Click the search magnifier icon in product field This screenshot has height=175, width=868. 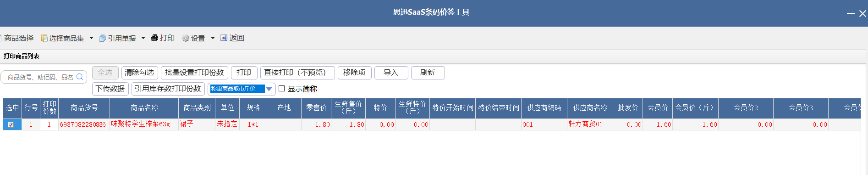click(x=80, y=77)
